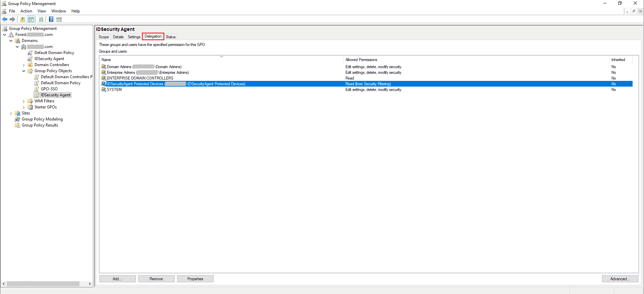This screenshot has height=294, width=644.
Task: Switch to the Scope tab
Action: (x=104, y=37)
